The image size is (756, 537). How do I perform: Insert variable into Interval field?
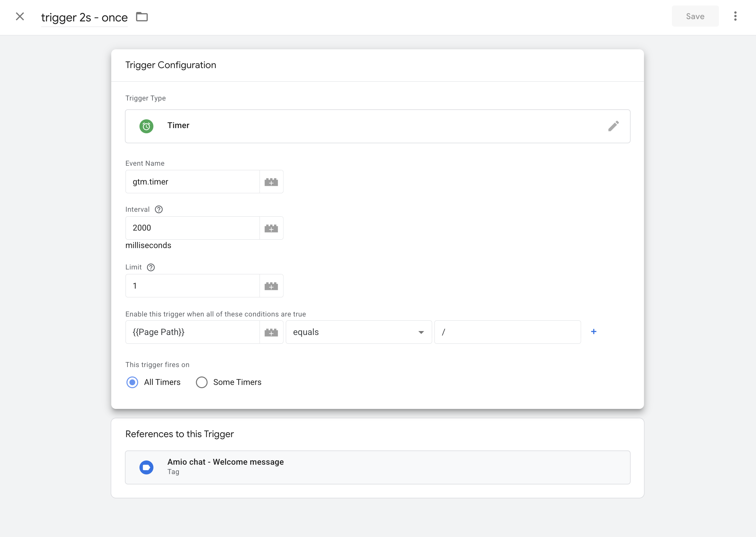(x=271, y=228)
